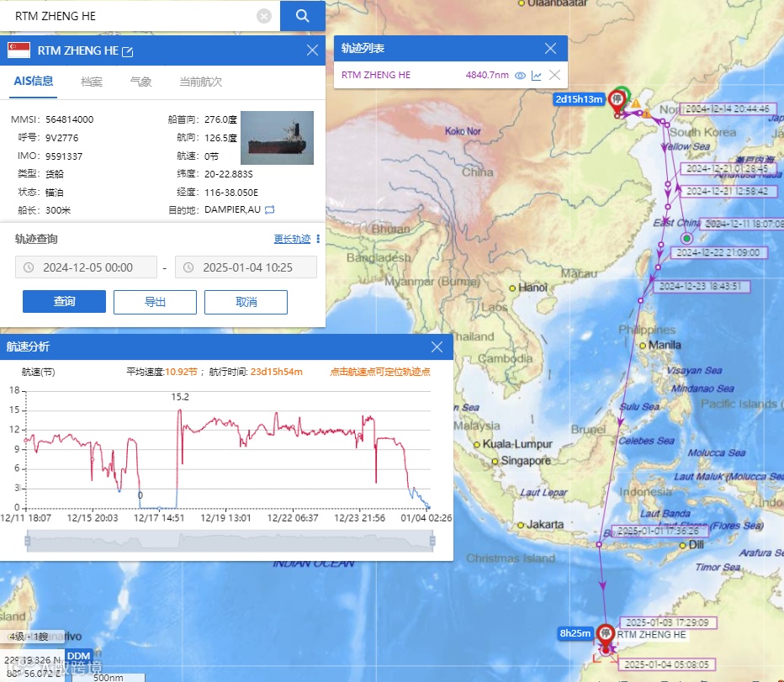Click the IMO value 9591337
The width and height of the screenshot is (784, 682).
64,156
